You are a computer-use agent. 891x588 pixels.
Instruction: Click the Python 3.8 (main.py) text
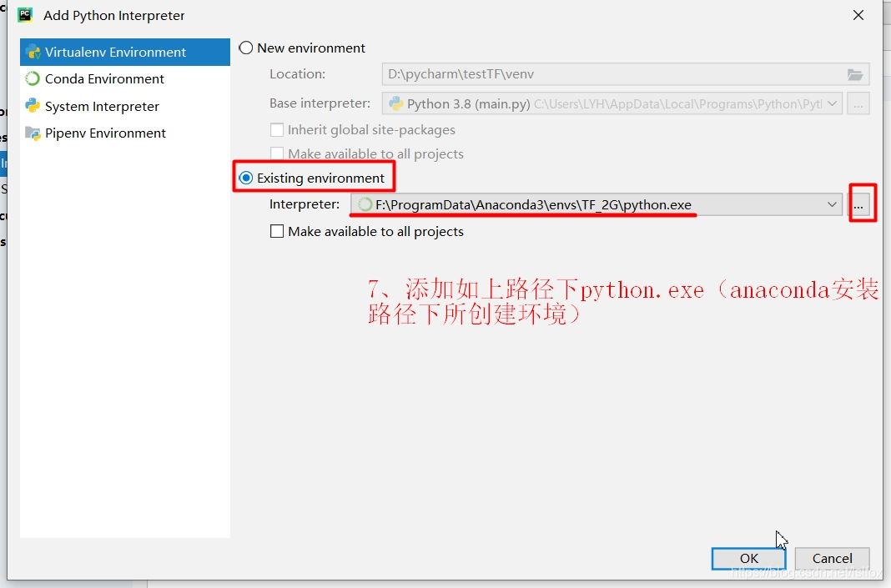tap(468, 104)
